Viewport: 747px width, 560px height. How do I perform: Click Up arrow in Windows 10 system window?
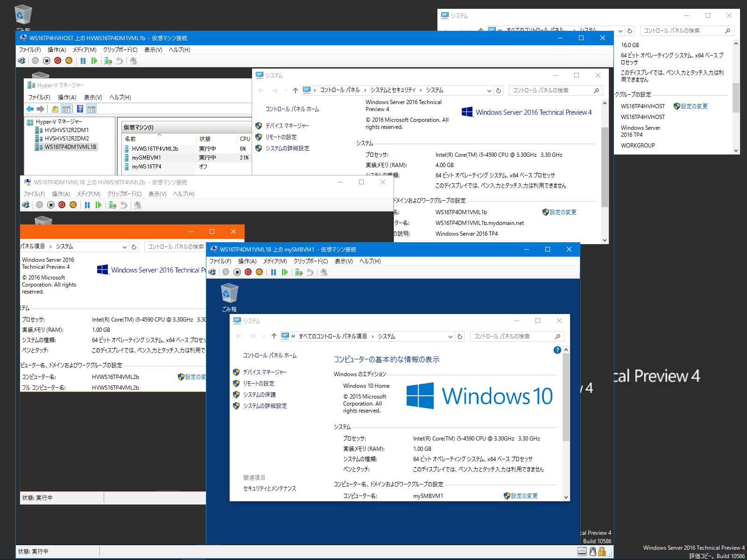click(274, 336)
